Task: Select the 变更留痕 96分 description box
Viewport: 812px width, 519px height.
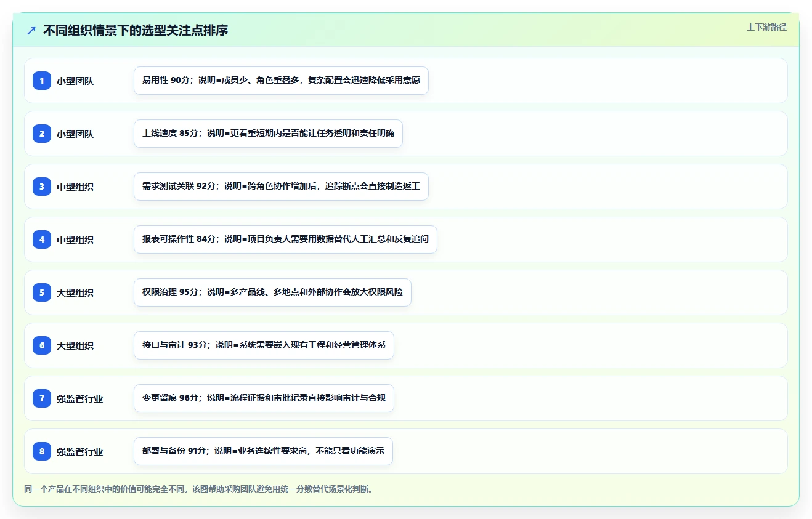Action: pyautogui.click(x=264, y=398)
